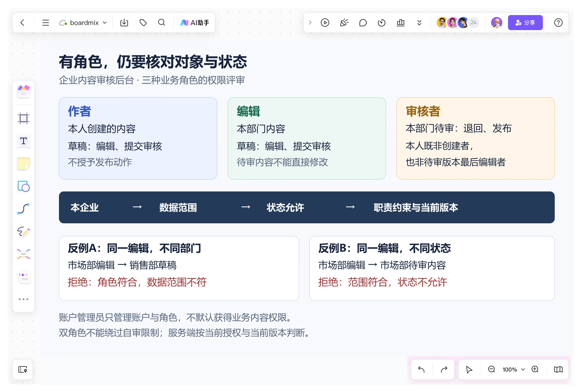Viewport: 581px width, 392px height.
Task: Select the 审核者 card heading
Action: click(x=423, y=111)
